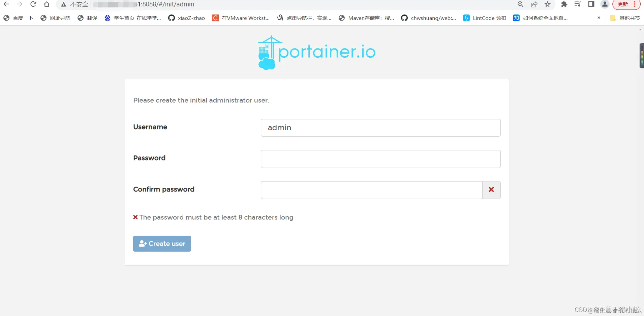
Task: Reload the page with the refresh icon
Action: [33, 4]
